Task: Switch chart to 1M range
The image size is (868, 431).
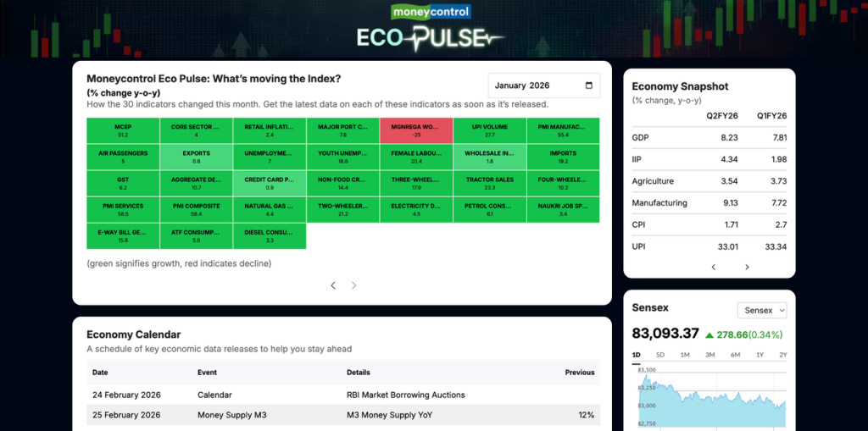Action: pos(685,355)
